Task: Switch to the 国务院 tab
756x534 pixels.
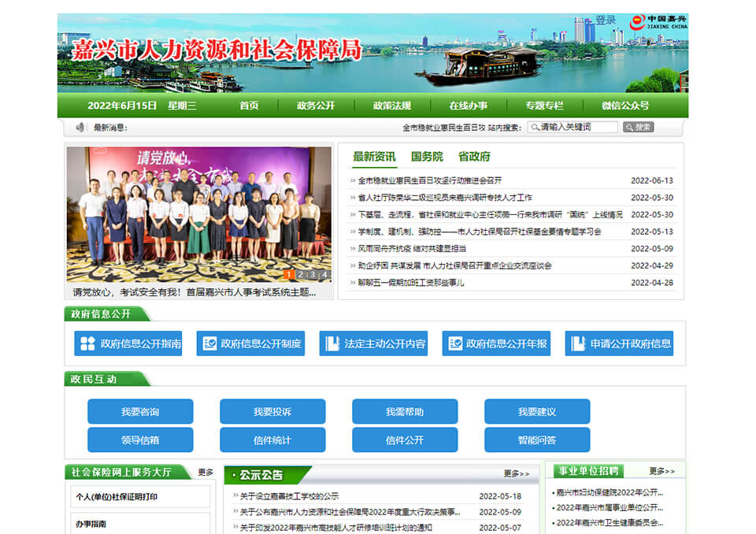Action: [x=427, y=156]
